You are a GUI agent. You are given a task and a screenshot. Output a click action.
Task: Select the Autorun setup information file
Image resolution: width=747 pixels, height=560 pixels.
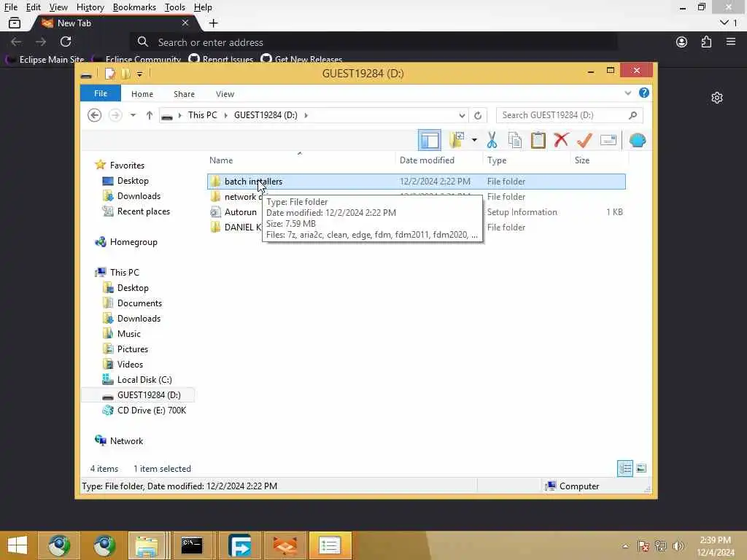pos(240,212)
